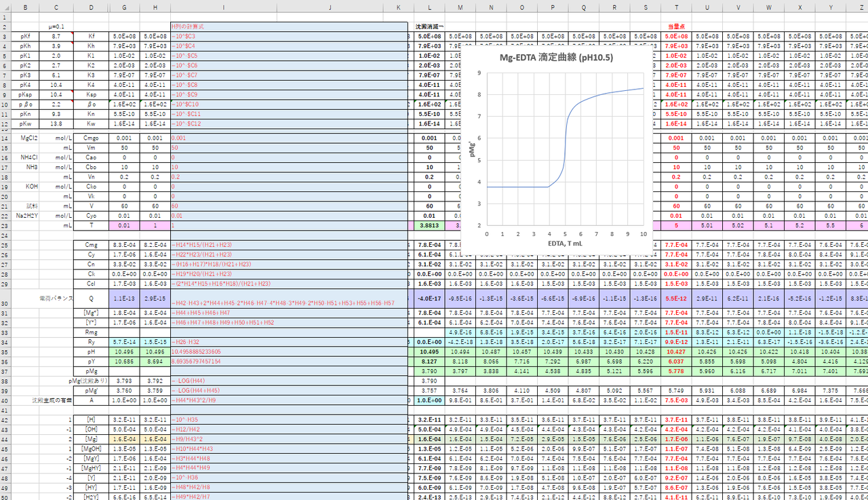Select row header 44

tap(5, 440)
